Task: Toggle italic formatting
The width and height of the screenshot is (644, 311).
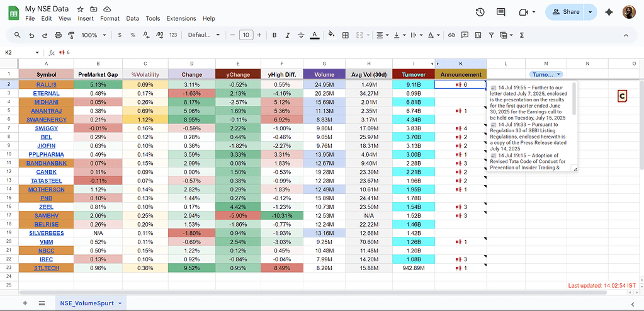Action: (288, 35)
